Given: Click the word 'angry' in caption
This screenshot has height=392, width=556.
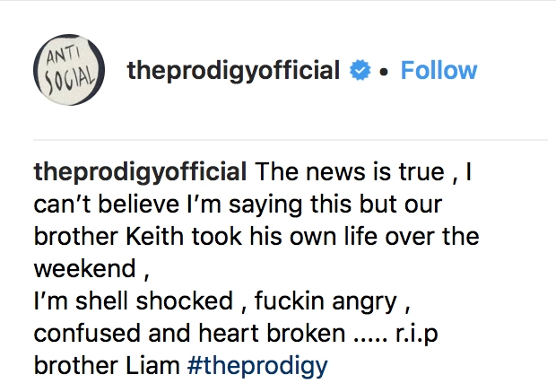Looking at the screenshot, I should [x=364, y=302].
